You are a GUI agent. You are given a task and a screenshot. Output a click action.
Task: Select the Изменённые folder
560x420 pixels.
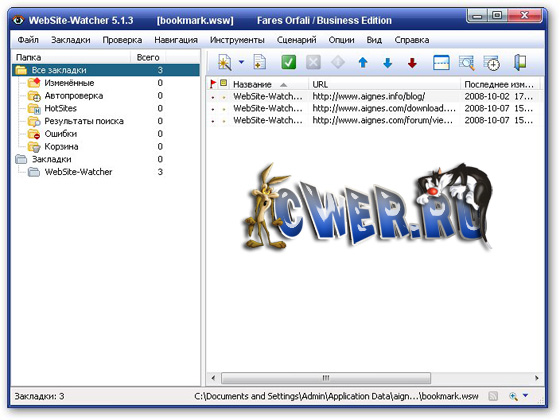[x=69, y=83]
